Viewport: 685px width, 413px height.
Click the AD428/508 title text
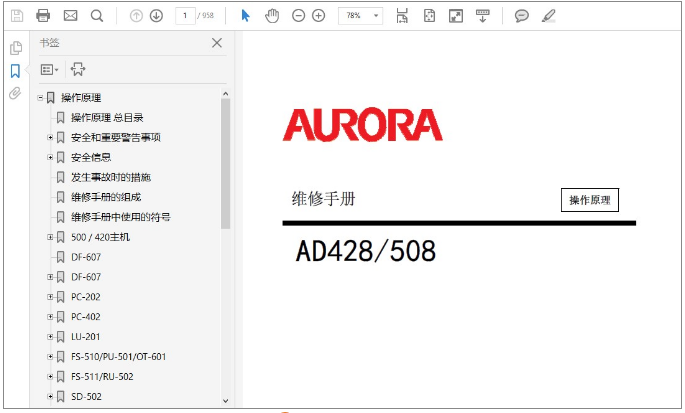pyautogui.click(x=366, y=251)
